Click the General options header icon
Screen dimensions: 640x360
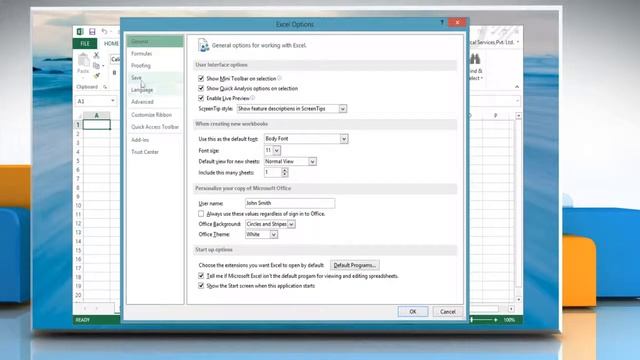(203, 45)
